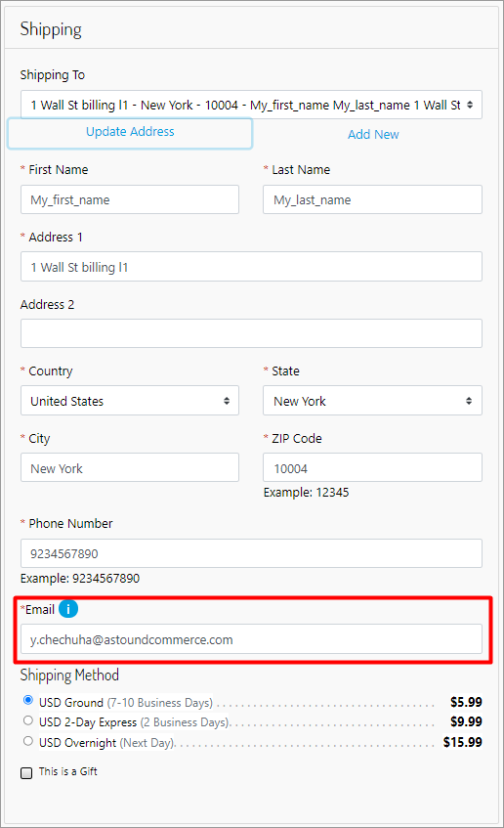
Task: Click the empty Address 2 field
Action: 251,333
